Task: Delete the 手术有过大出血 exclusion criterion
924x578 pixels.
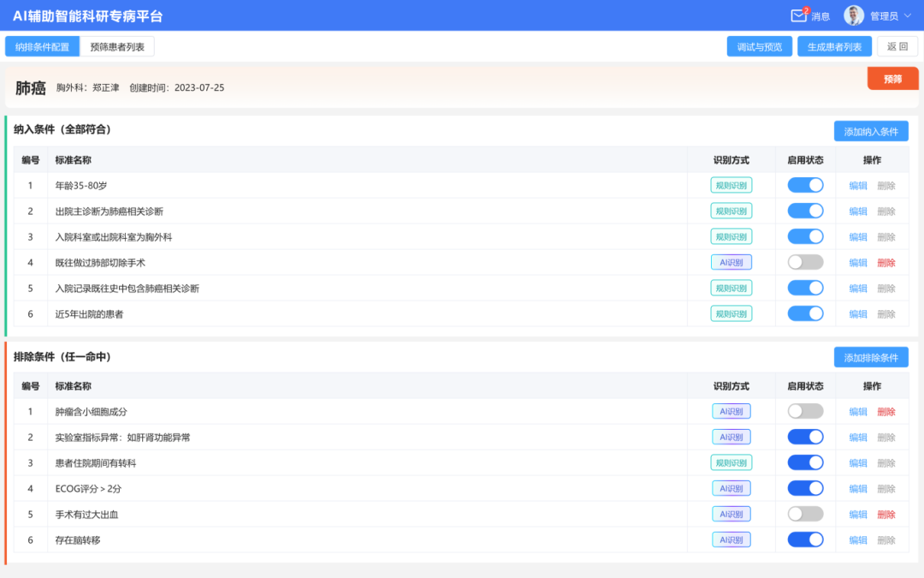Action: click(886, 515)
